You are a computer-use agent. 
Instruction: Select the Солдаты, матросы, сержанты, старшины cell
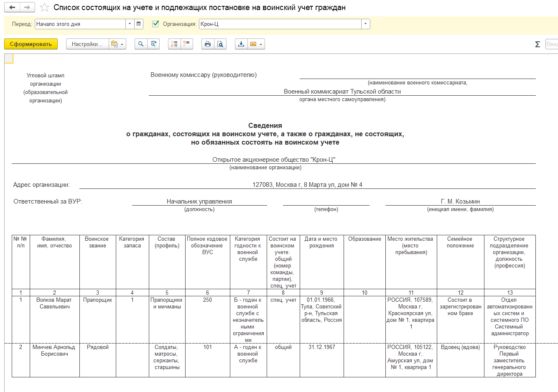point(167,360)
